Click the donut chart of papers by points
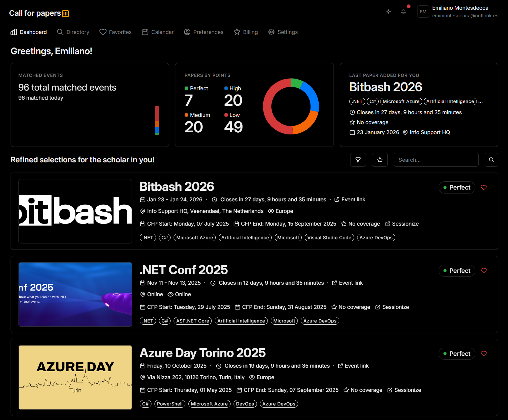 (x=291, y=106)
